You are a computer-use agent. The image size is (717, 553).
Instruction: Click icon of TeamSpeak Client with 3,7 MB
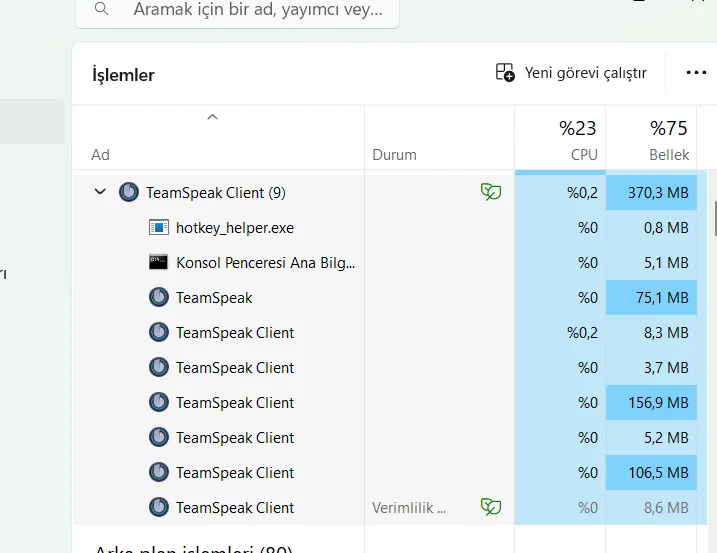click(159, 367)
